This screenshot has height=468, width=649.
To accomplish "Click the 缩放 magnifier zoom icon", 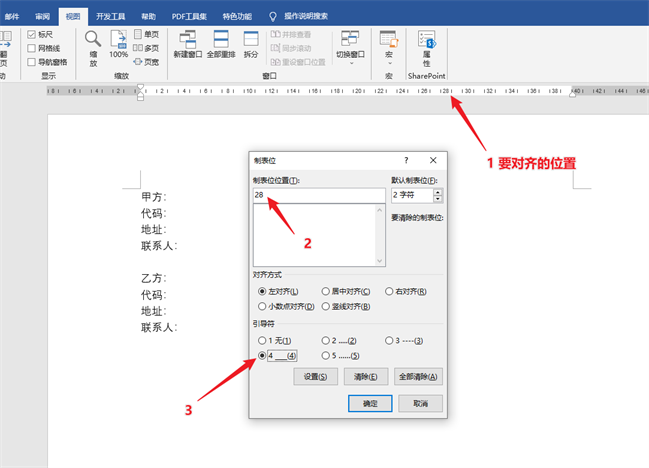I will pyautogui.click(x=93, y=42).
